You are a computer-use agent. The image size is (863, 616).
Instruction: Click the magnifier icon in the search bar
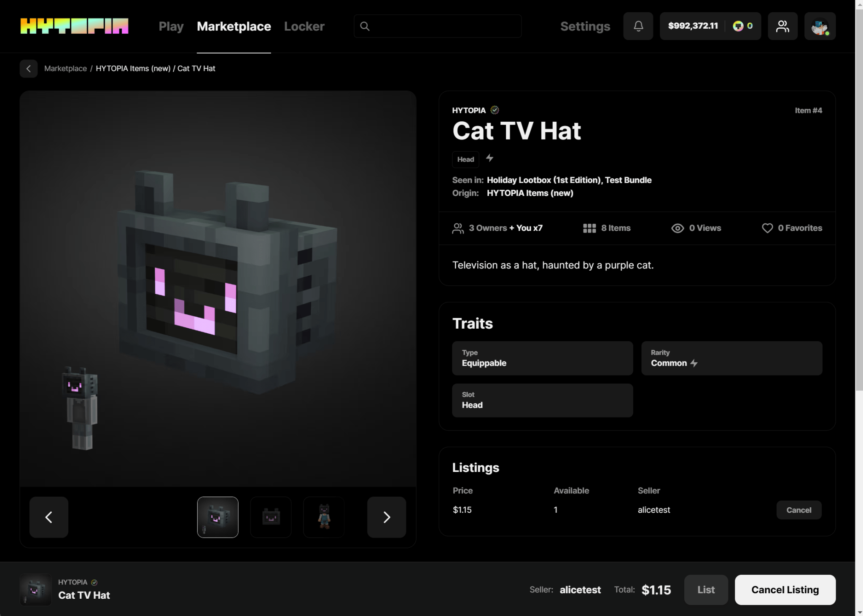click(x=365, y=26)
